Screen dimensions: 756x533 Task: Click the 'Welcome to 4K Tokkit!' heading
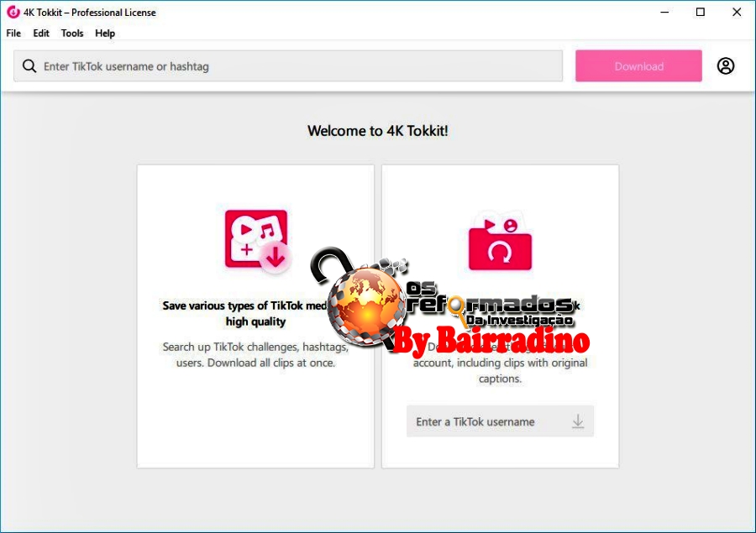[377, 131]
